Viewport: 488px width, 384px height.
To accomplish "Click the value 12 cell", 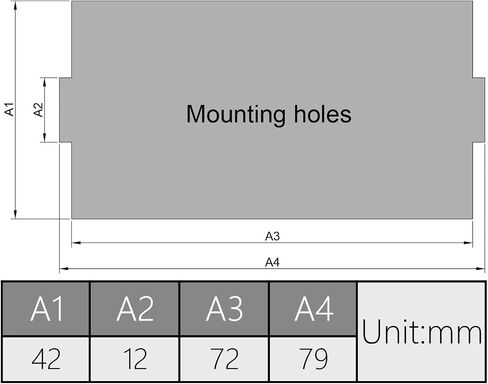I will point(135,359).
